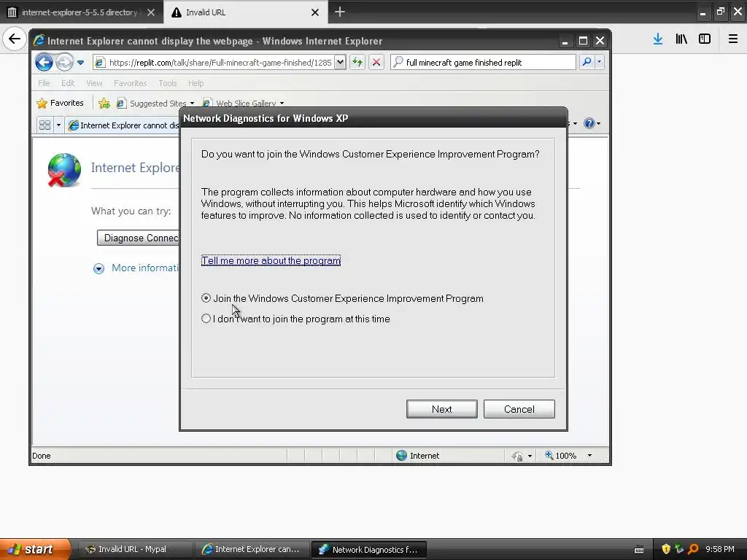Screen dimensions: 747x560
Task: Click Internet Explorer back arrow button
Action: (x=44, y=62)
